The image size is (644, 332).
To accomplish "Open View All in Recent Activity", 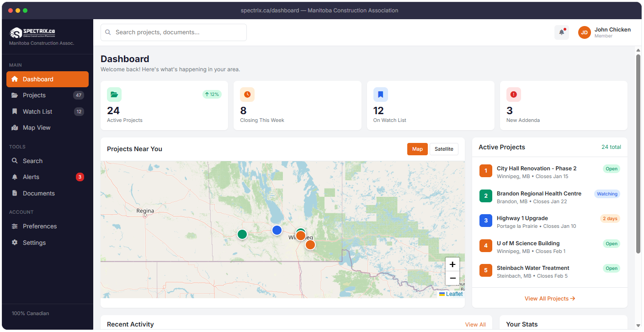I will (x=475, y=324).
